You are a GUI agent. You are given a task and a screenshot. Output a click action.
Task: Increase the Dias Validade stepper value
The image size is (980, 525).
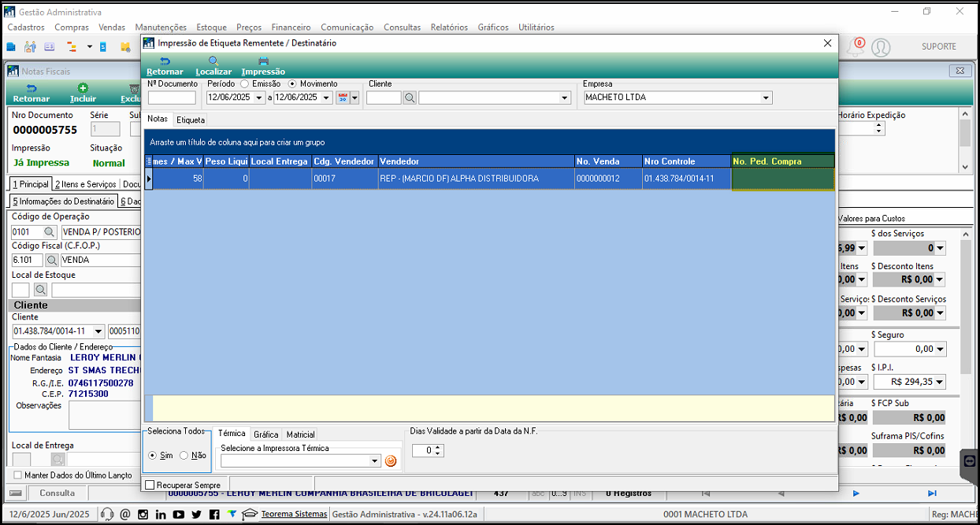439,447
